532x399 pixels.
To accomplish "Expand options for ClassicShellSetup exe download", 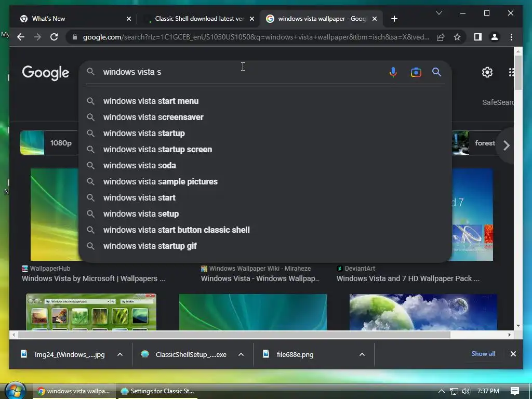I will 241,354.
